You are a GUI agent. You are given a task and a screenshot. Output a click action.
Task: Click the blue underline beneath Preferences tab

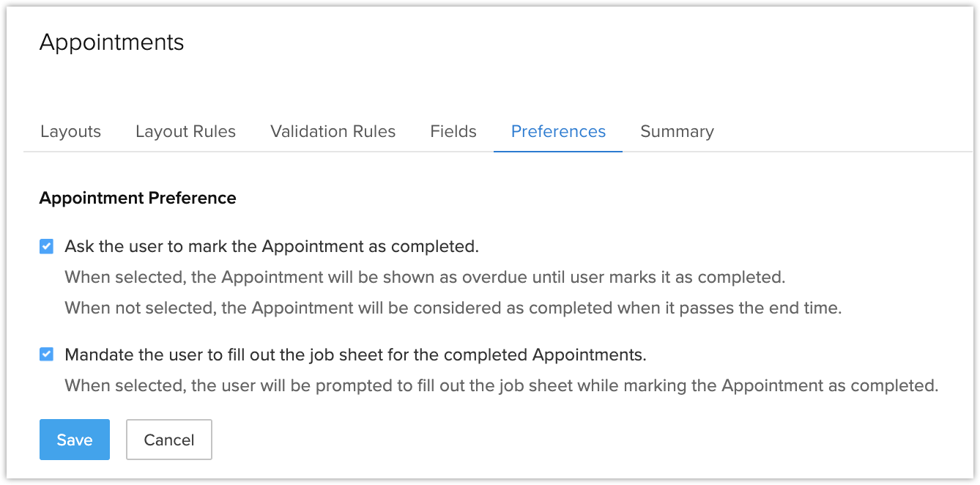(558, 151)
